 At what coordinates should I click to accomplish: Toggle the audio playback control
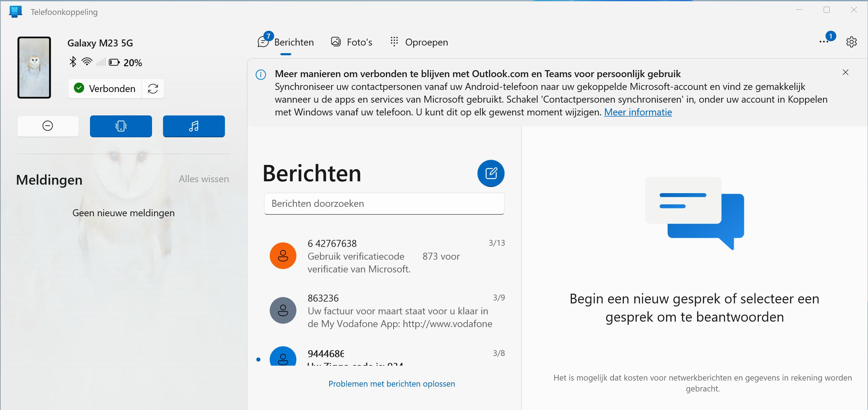point(194,126)
